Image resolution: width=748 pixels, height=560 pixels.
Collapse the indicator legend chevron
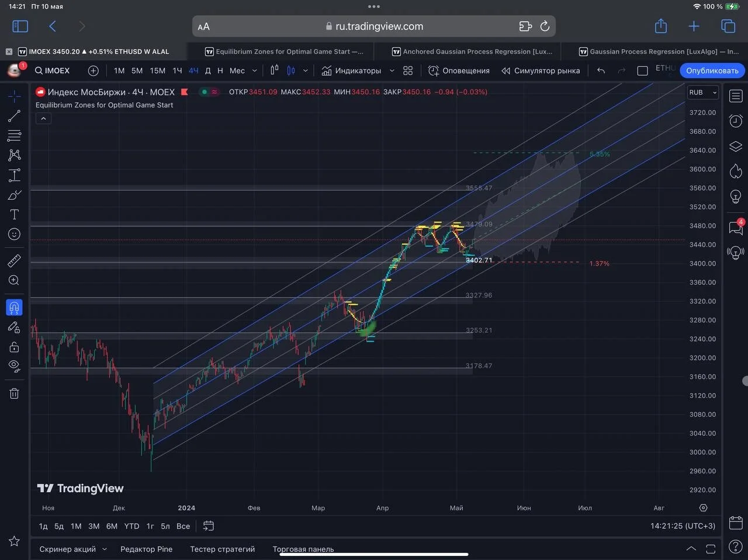pos(43,119)
